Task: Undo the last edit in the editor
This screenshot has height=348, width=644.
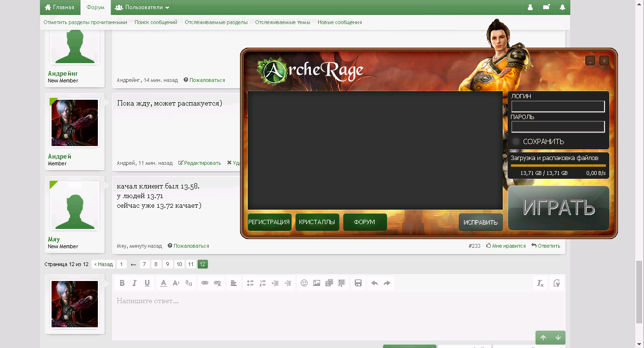Action: point(375,283)
